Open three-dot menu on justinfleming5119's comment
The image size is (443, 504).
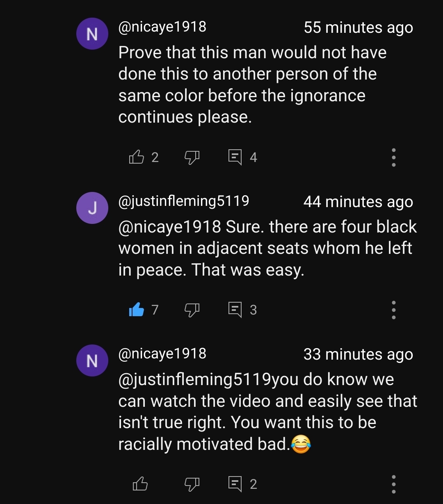click(393, 310)
